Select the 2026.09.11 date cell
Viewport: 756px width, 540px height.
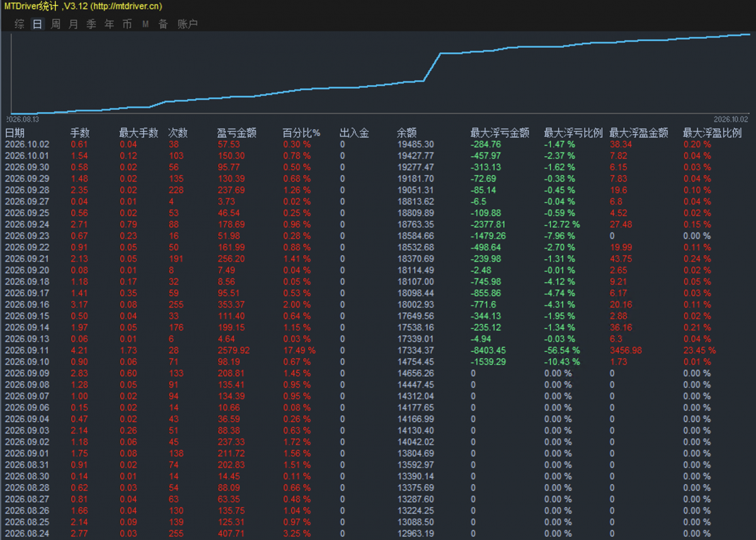27,350
